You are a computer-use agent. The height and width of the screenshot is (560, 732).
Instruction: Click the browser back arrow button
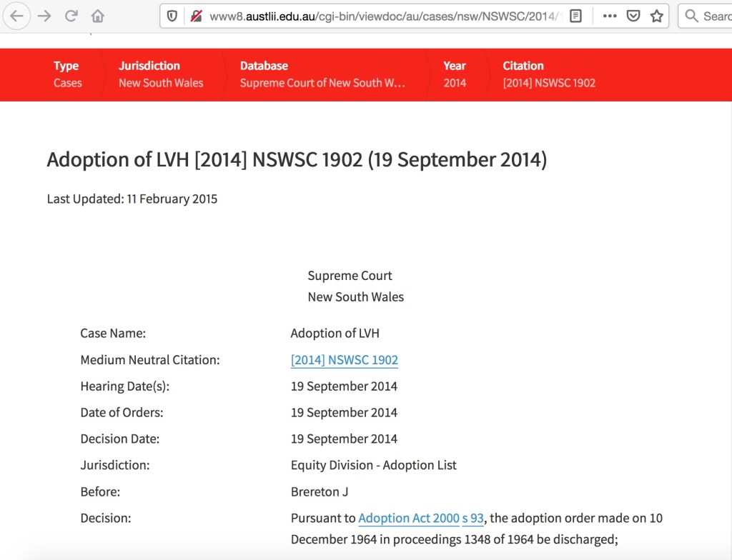[16, 16]
